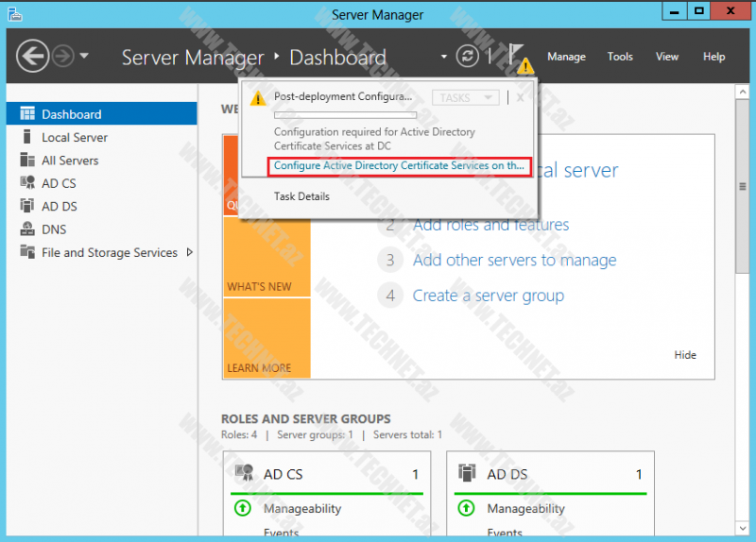
Task: Click the AD CS Manageability status icon
Action: 243,508
